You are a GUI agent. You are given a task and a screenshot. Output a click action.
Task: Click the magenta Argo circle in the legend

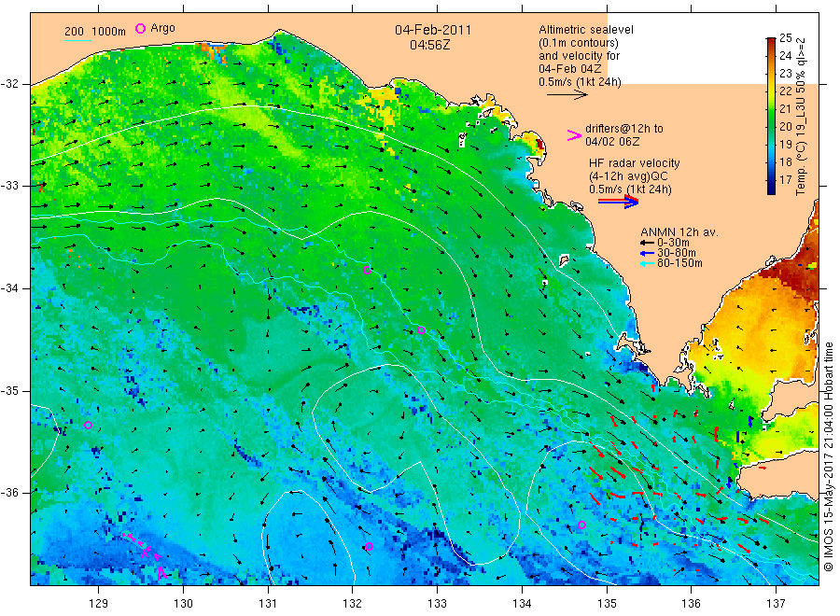click(x=140, y=28)
